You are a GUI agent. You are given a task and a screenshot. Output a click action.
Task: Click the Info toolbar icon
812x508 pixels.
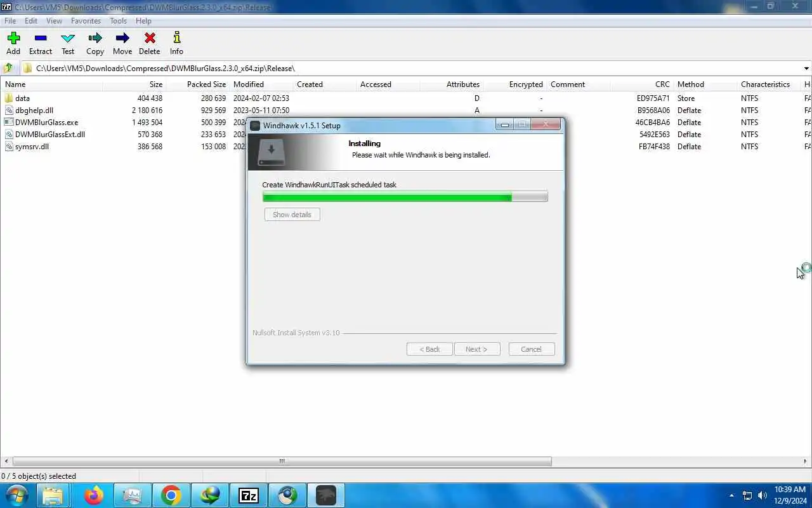(x=176, y=44)
